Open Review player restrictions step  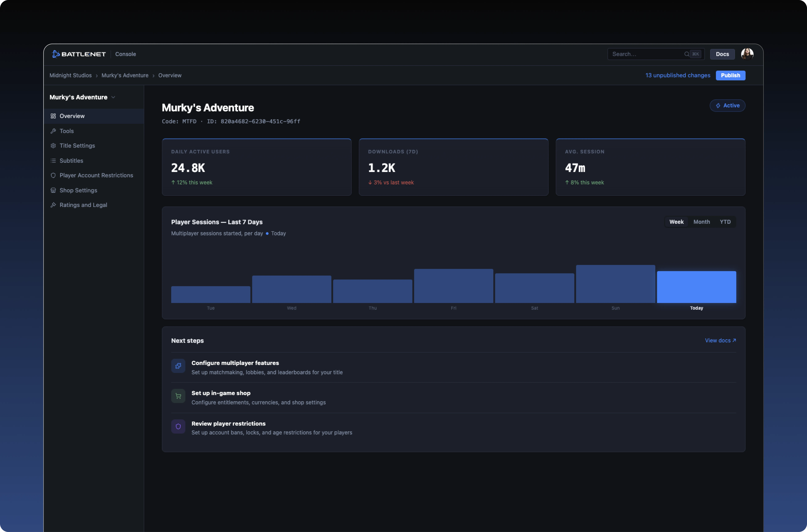pos(454,428)
